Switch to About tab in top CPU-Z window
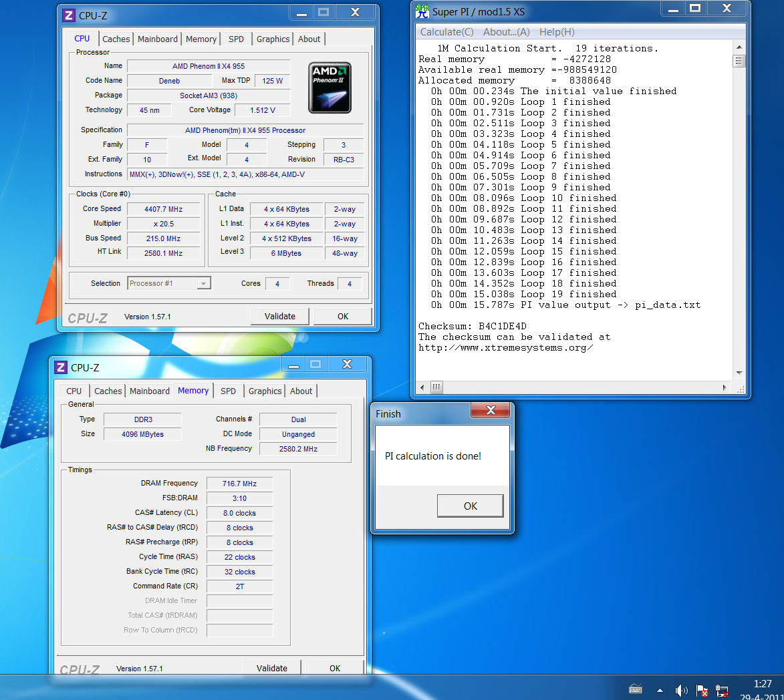This screenshot has height=700, width=784. (309, 39)
